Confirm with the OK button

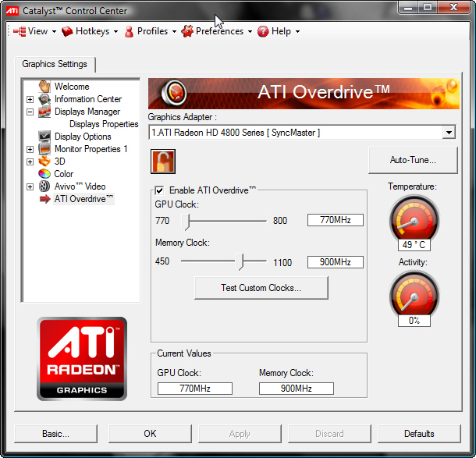150,434
